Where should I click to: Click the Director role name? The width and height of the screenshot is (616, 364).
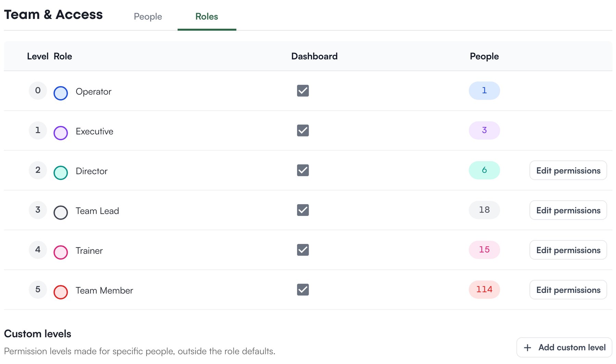(x=92, y=171)
